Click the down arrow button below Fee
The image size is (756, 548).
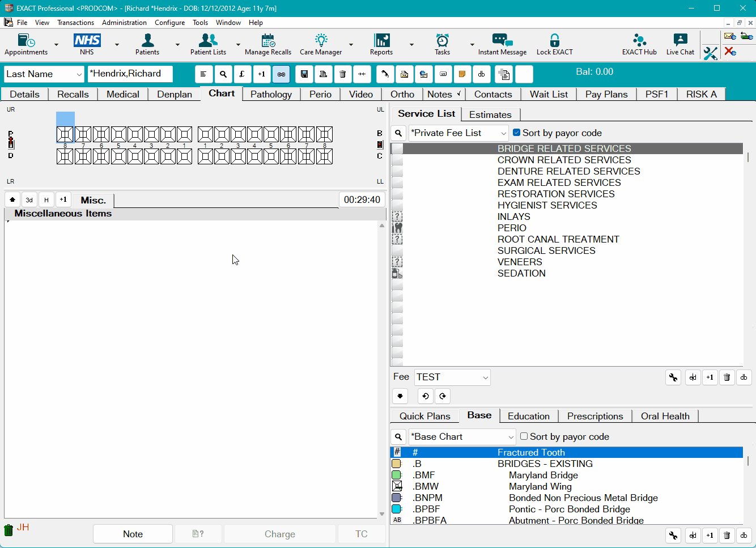[x=400, y=396]
